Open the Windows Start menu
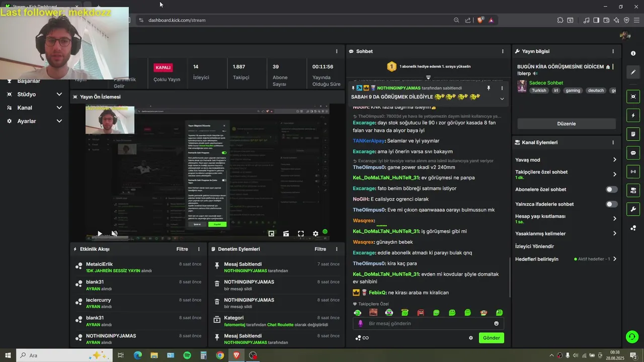Screen dimensions: 644x362 8,355
